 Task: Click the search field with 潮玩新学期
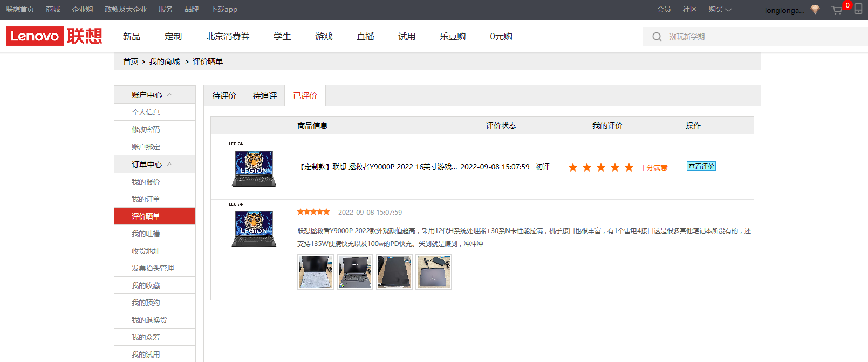click(x=755, y=37)
